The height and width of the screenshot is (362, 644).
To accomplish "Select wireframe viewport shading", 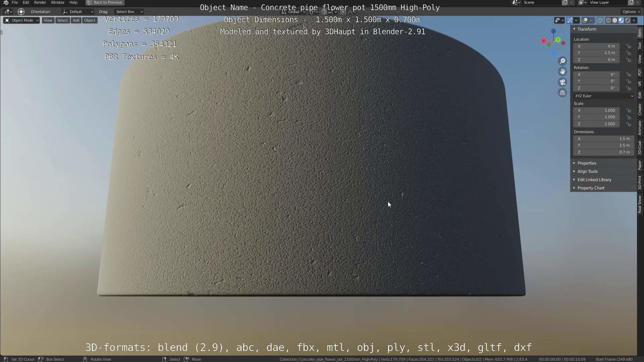I will tap(608, 20).
